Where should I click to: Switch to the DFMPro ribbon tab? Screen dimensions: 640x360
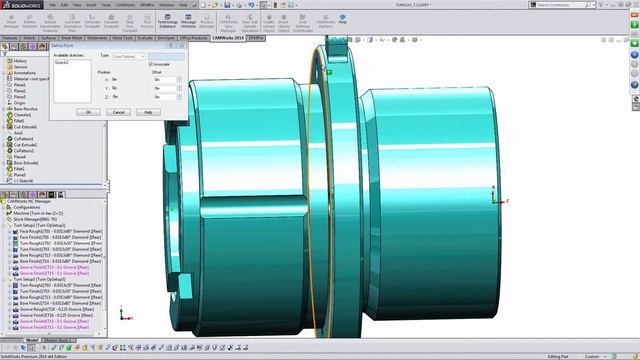pos(256,38)
